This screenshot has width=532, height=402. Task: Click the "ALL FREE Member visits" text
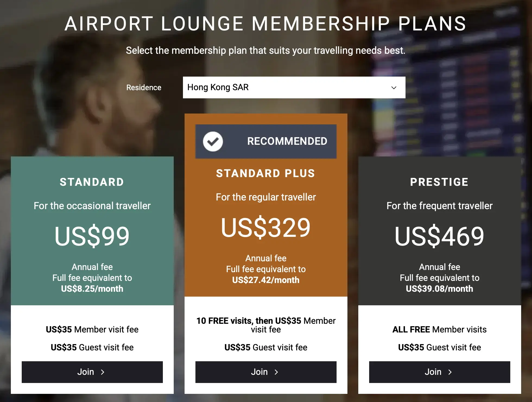[x=439, y=329]
